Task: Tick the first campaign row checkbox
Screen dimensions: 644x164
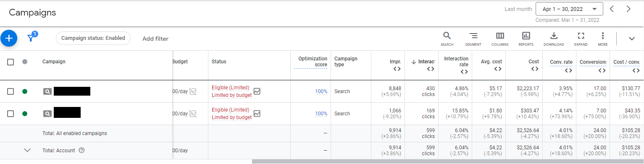Action: [11, 91]
